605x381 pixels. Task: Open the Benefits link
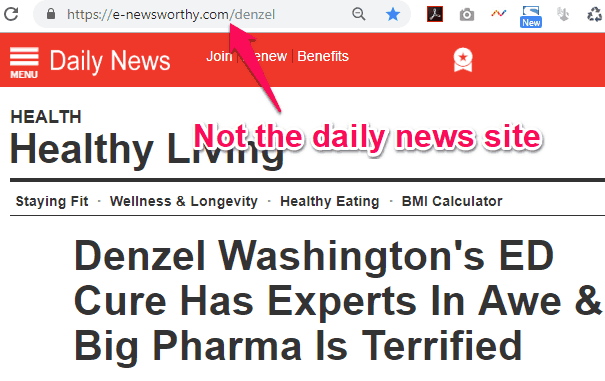(323, 56)
